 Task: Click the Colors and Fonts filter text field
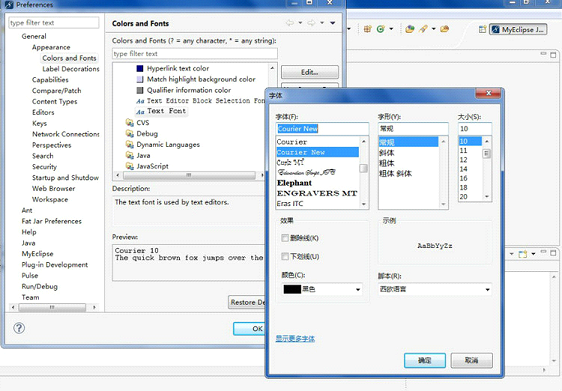point(195,54)
